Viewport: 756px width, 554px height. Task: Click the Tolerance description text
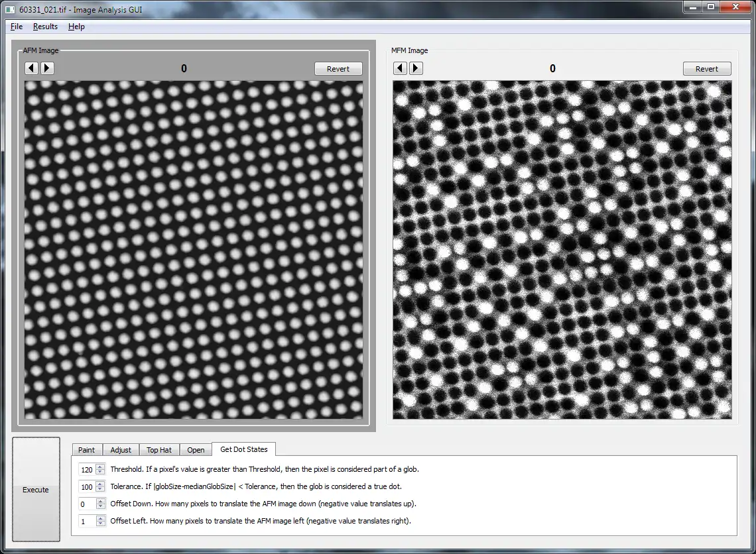(255, 486)
